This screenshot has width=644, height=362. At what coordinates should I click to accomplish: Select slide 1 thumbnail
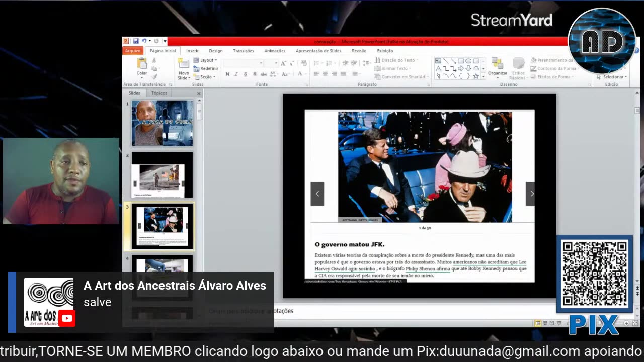coord(163,123)
